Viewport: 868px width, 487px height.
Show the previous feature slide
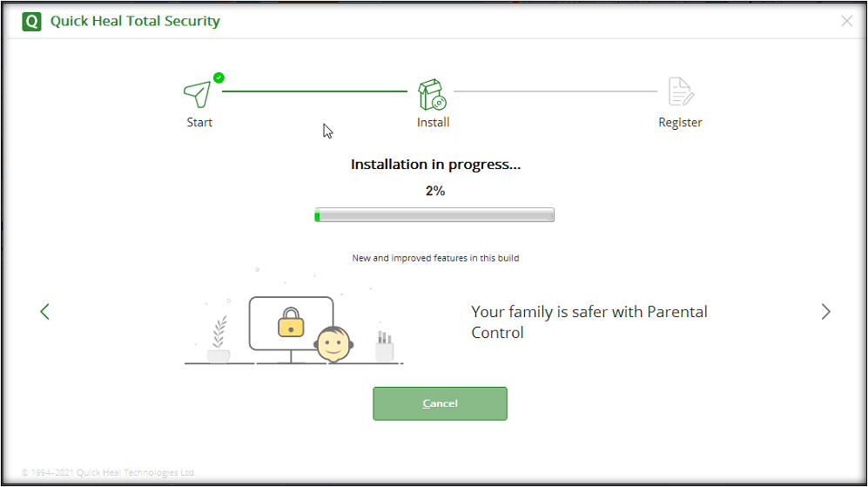[45, 311]
